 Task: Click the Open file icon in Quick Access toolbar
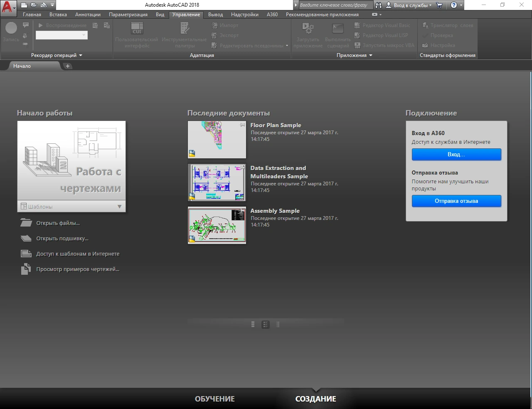(34, 5)
